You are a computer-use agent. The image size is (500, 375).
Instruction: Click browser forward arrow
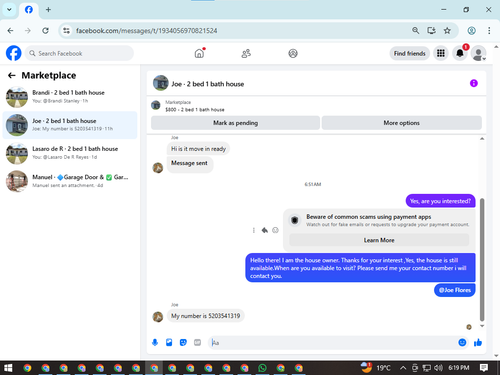pos(28,31)
